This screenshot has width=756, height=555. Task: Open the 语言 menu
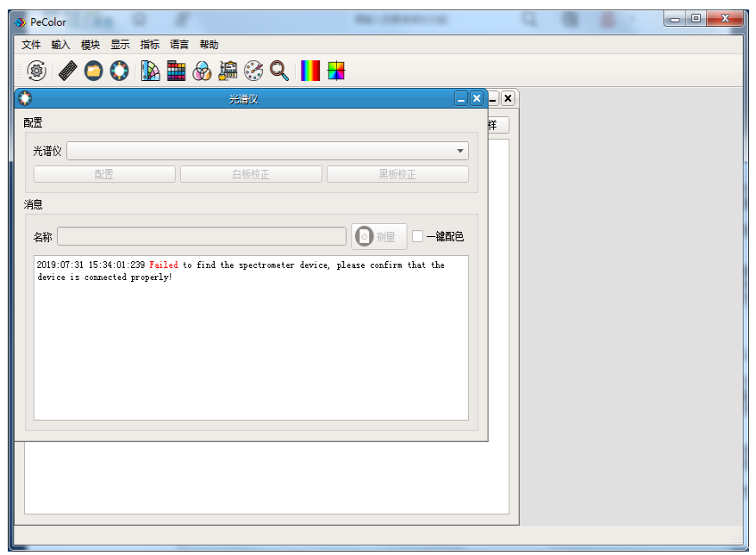[179, 45]
